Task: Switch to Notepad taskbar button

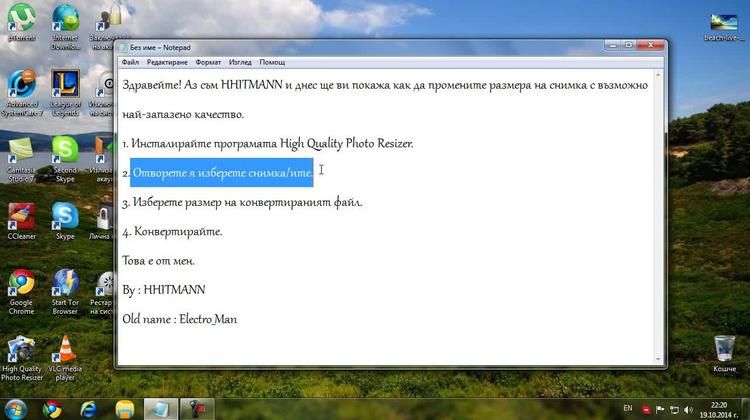Action: click(161, 409)
